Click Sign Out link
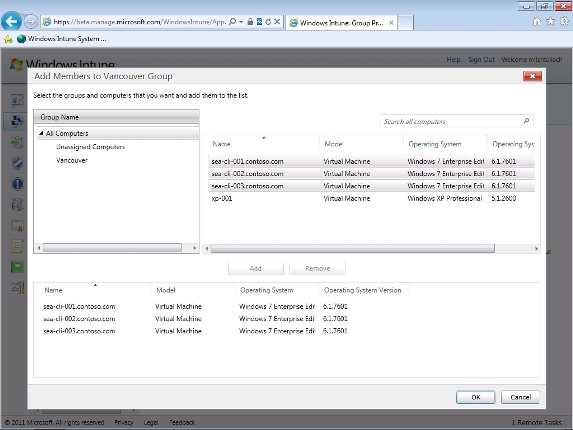 481,60
